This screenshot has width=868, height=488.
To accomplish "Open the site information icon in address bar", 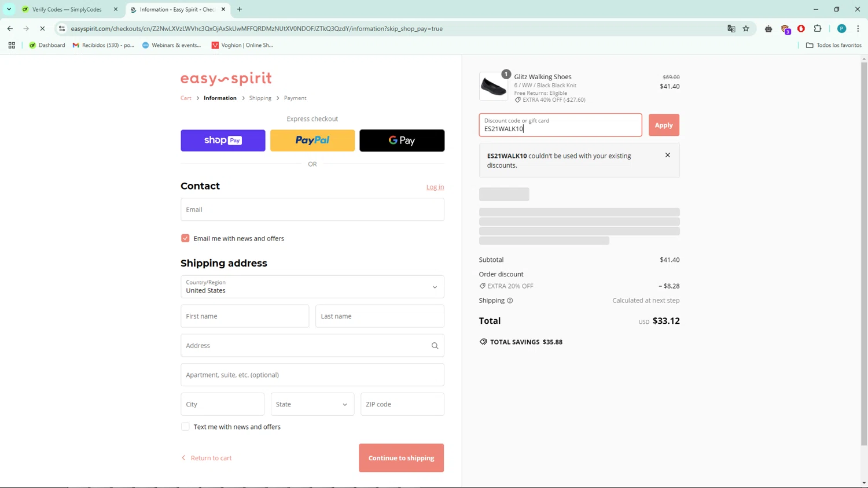I will click(62, 28).
